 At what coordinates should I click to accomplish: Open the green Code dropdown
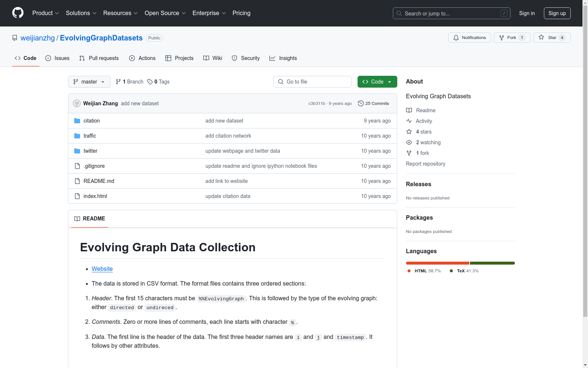[377, 82]
